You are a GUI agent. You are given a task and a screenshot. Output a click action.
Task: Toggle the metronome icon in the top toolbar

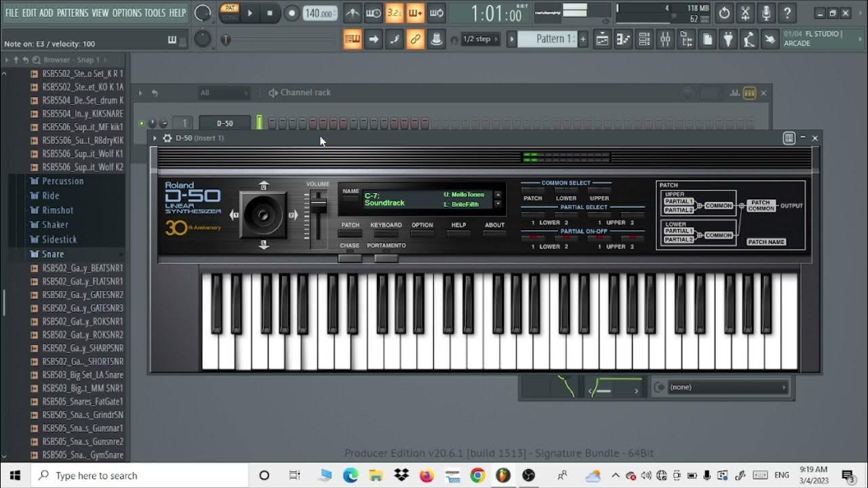point(353,13)
